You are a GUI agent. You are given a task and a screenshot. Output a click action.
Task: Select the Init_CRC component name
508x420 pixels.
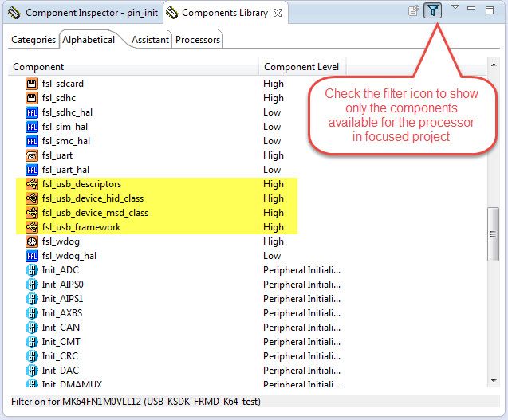60,356
